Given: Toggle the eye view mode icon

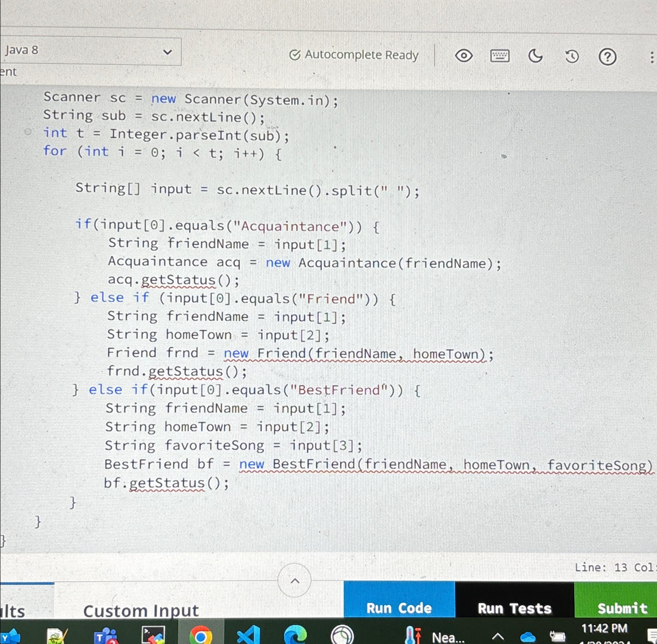Looking at the screenshot, I should point(464,56).
